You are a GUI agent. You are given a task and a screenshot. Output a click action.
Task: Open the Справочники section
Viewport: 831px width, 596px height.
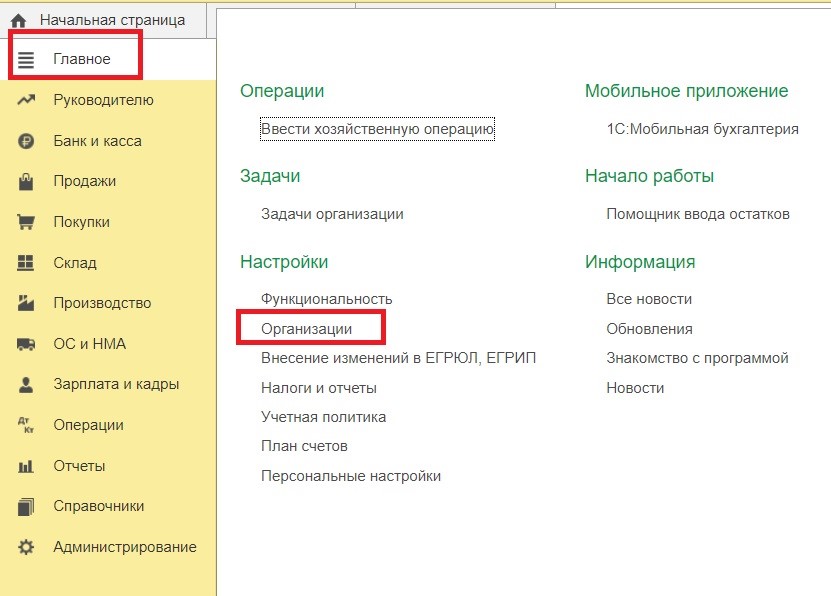click(x=99, y=506)
